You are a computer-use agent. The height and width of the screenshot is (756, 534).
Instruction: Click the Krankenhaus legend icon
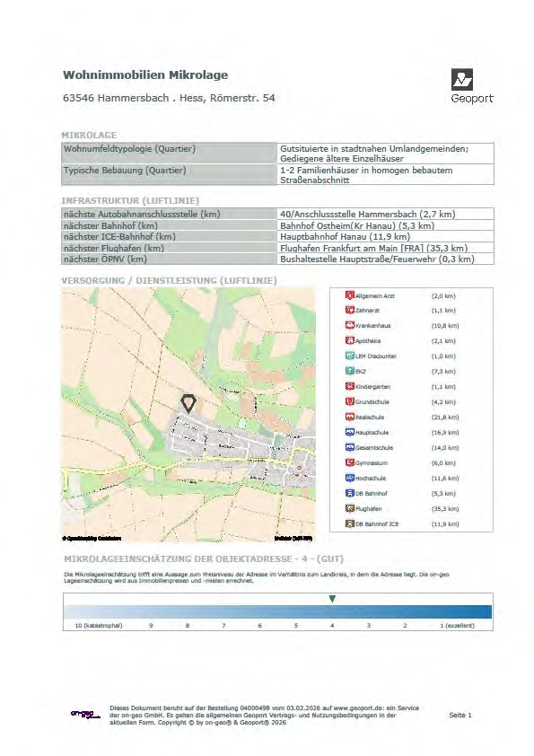click(350, 325)
